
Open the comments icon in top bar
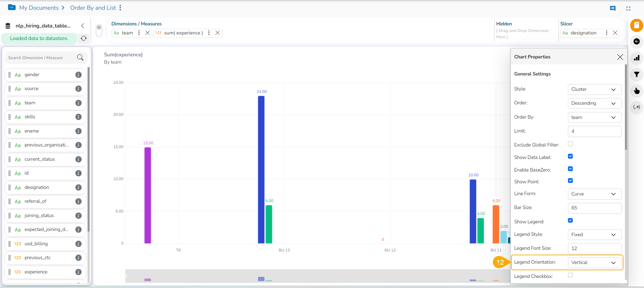(613, 8)
